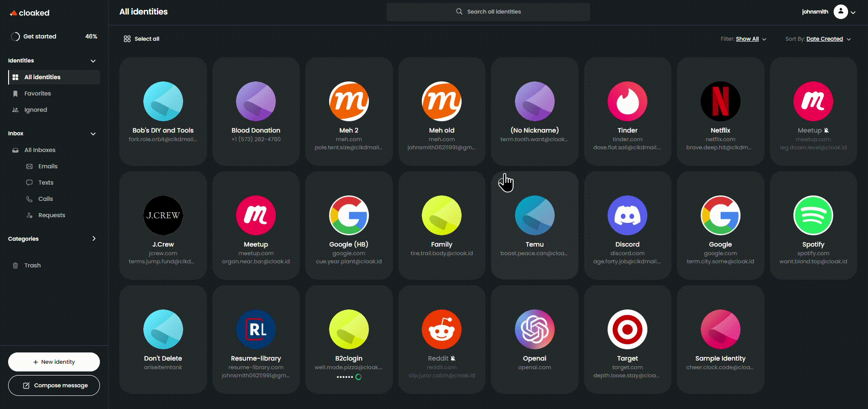Click the Compose message button

coord(54,385)
